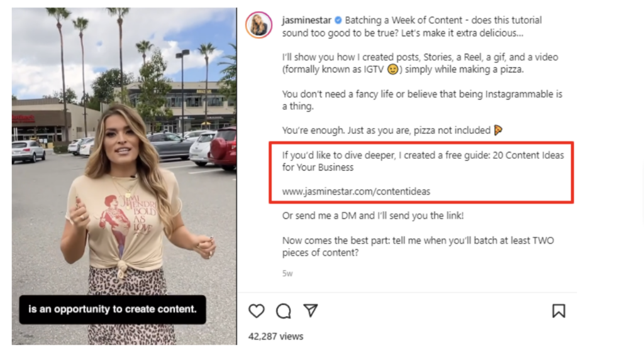Viewport: 644px width, 350px height.
Task: Click the 'I'll show you how I created posts' paragraph
Action: (x=419, y=63)
